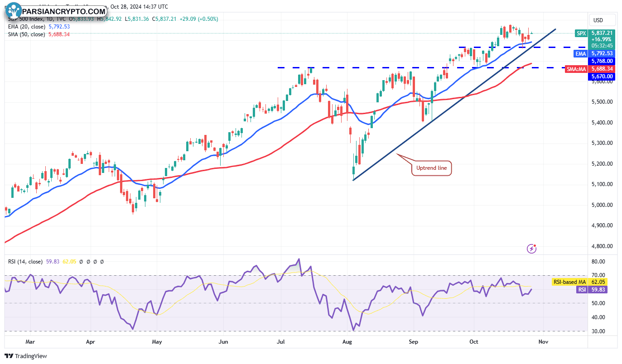This screenshot has width=622, height=364.
Task: Click the EMA legend value 5,792.53
Action: [x=58, y=27]
